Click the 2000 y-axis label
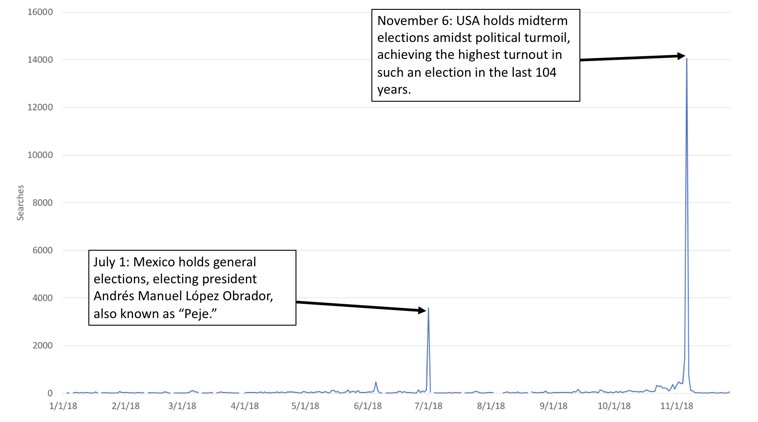The height and width of the screenshot is (422, 758). click(x=43, y=346)
